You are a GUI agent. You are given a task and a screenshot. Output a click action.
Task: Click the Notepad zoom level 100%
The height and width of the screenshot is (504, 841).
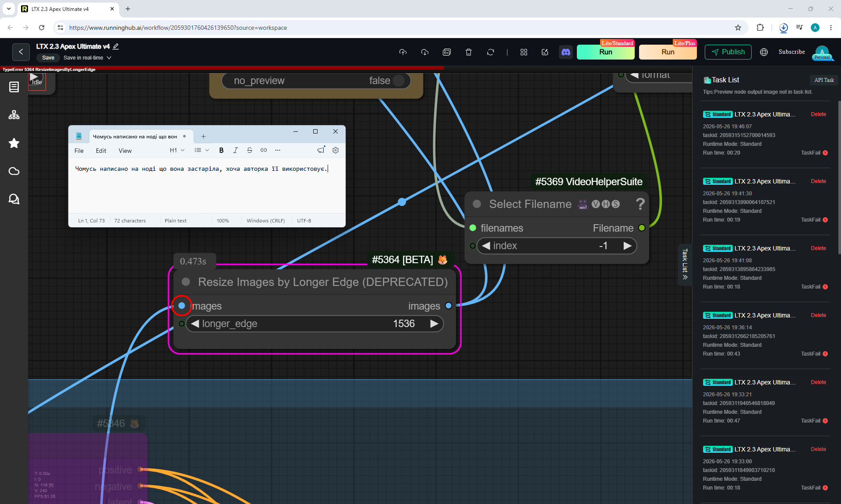[x=223, y=221]
